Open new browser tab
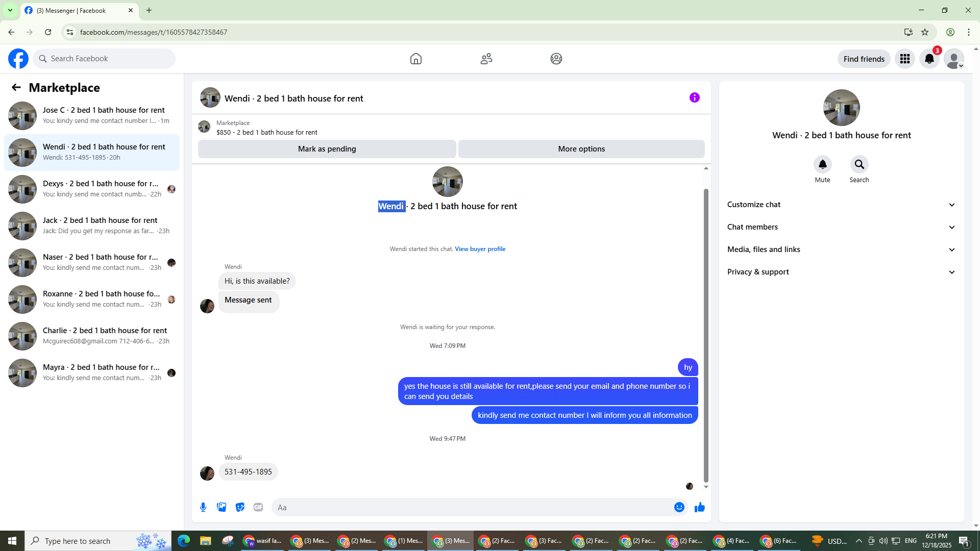Viewport: 980px width, 551px height. point(149,10)
